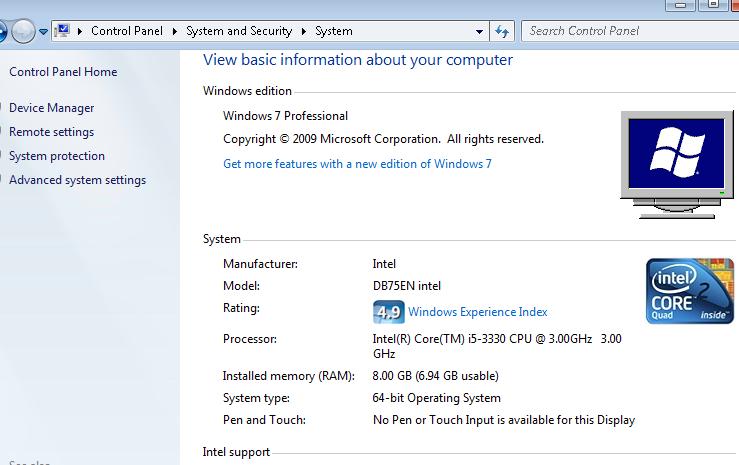Open the recent pages dropdown arrow

[43, 32]
